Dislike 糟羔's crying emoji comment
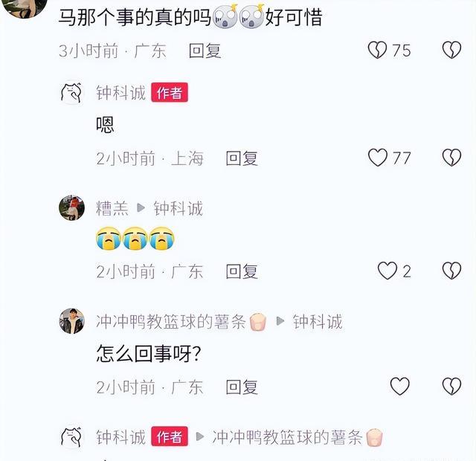Viewport: 476px width, 461px height. 451,271
